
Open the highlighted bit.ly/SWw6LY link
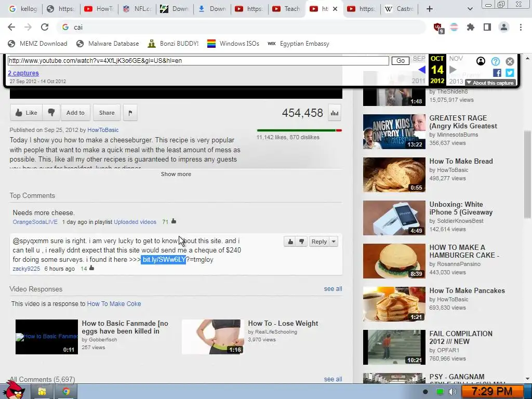point(164,260)
